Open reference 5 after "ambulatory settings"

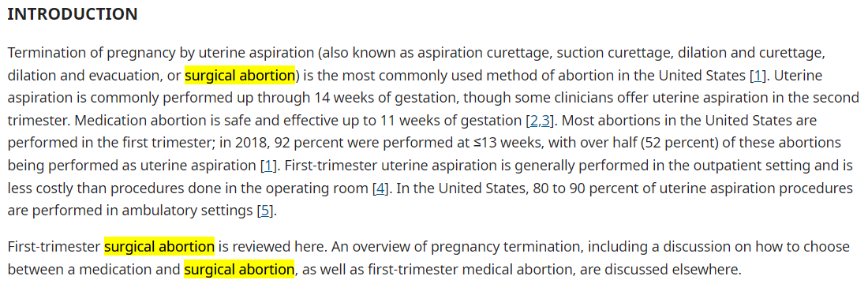click(x=265, y=211)
